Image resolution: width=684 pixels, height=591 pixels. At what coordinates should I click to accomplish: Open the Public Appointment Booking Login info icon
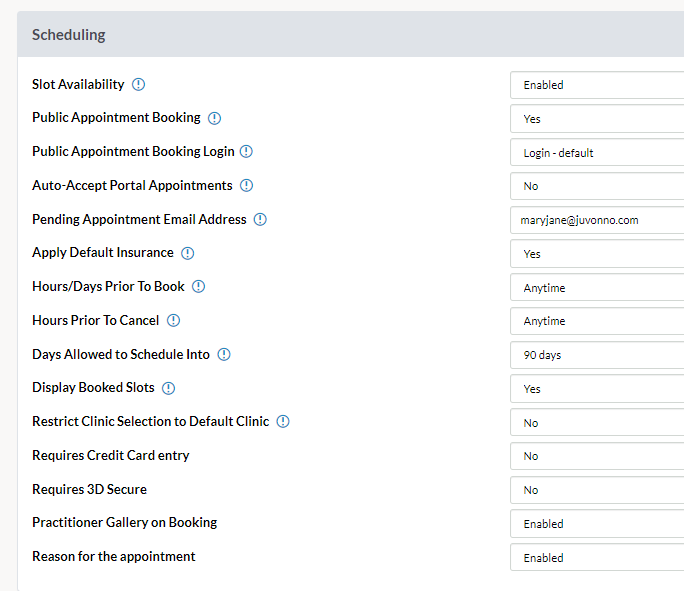246,151
